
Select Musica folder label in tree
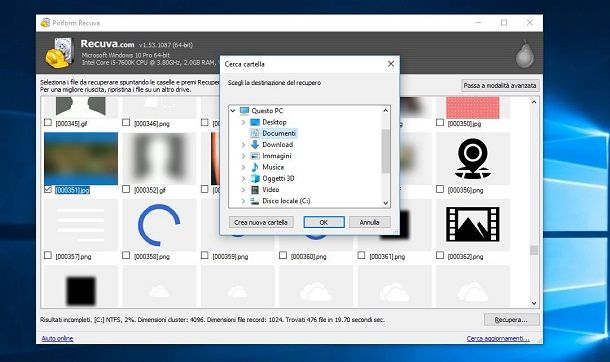pyautogui.click(x=273, y=167)
